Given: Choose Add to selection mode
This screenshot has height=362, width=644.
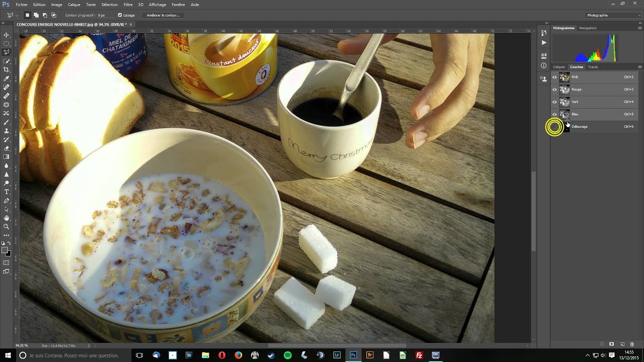Looking at the screenshot, I should click(x=36, y=15).
